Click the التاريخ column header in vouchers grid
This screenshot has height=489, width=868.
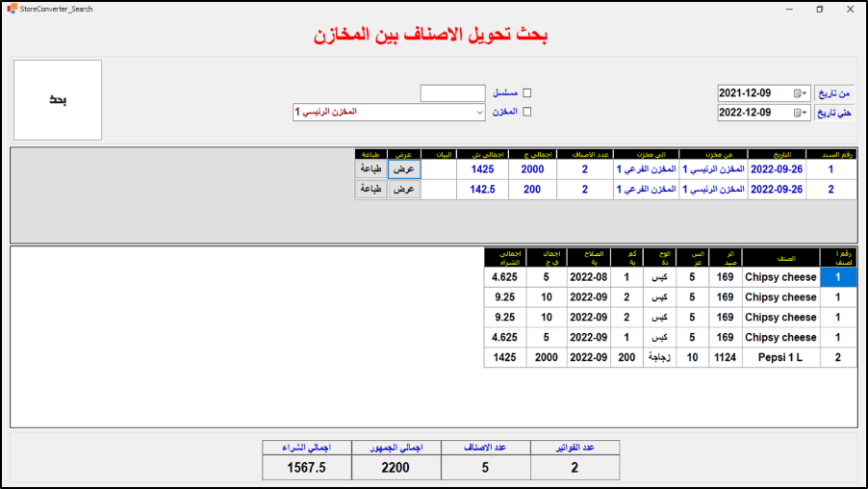coord(775,154)
